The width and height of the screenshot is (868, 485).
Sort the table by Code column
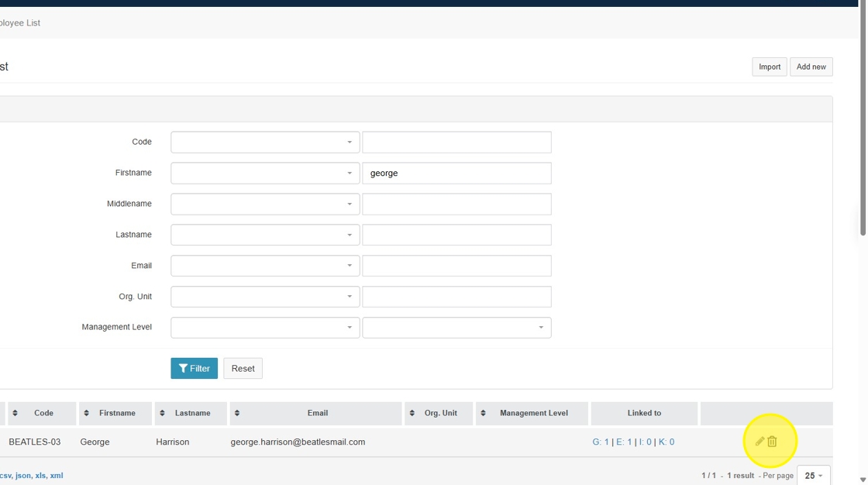coord(15,414)
